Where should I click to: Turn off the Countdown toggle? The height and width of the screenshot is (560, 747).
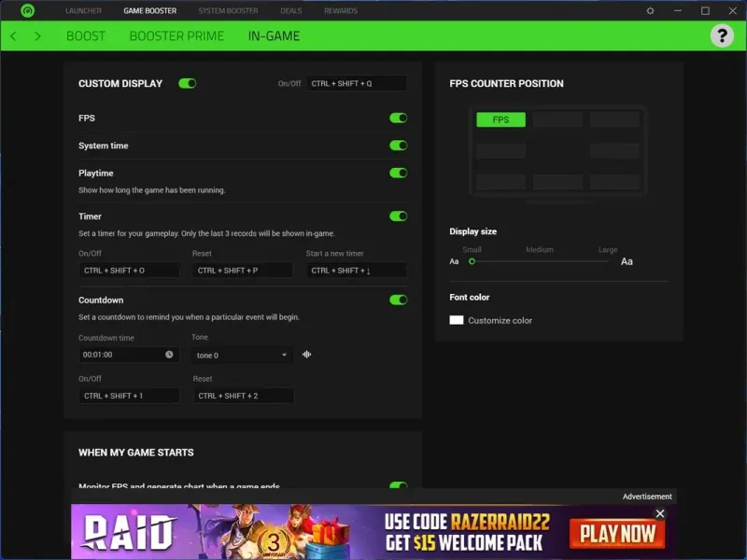tap(399, 300)
